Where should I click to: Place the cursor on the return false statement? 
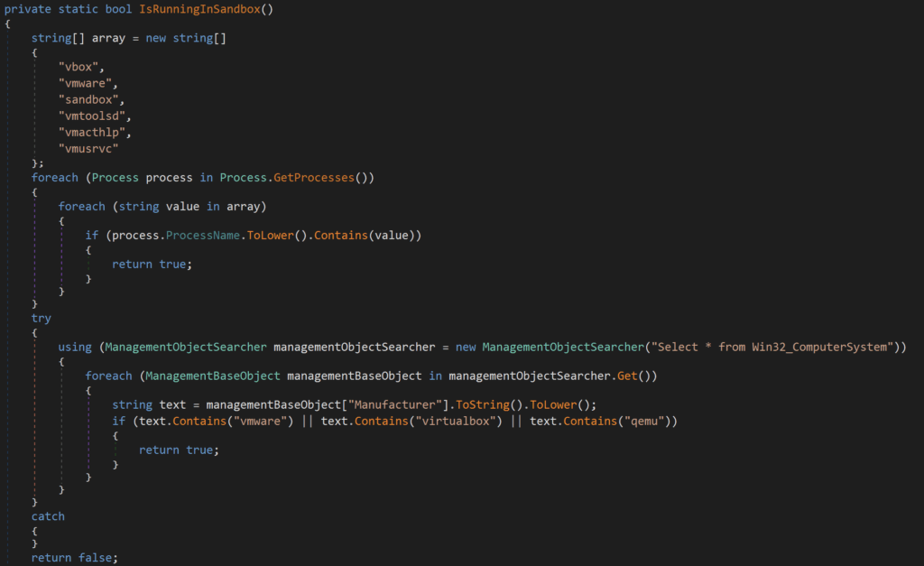(73, 558)
